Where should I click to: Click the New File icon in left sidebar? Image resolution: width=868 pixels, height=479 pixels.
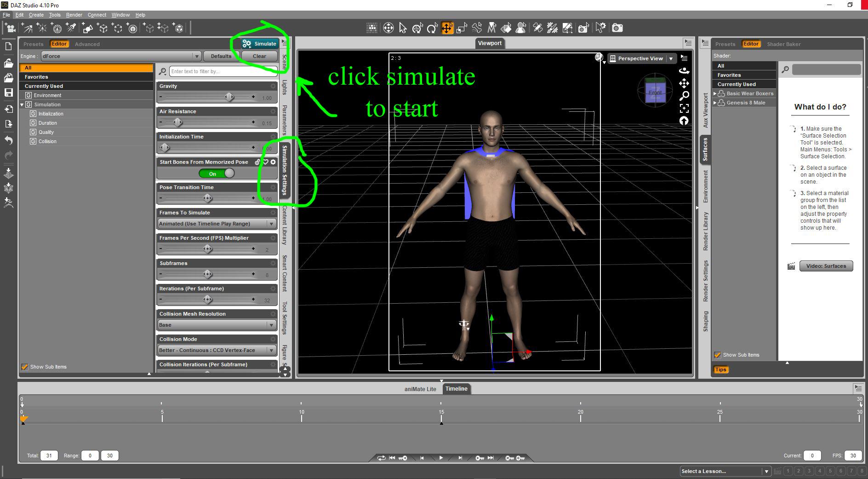pyautogui.click(x=8, y=46)
